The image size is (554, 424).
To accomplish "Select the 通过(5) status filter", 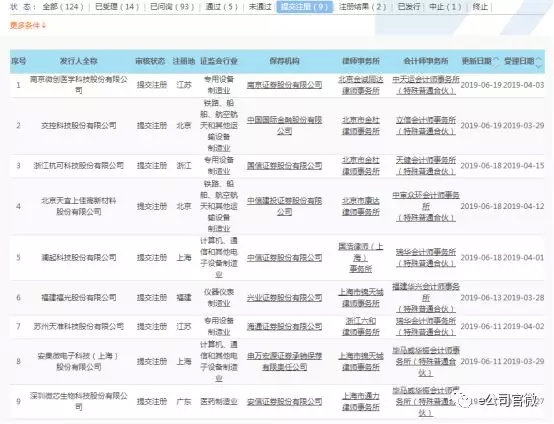I will 222,7.
